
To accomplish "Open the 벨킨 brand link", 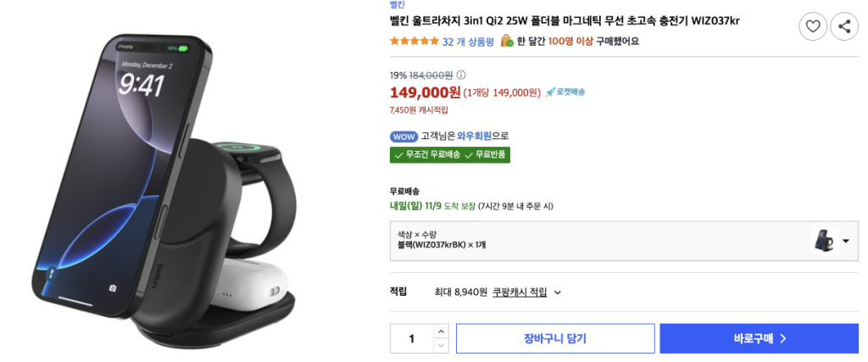I will click(397, 4).
